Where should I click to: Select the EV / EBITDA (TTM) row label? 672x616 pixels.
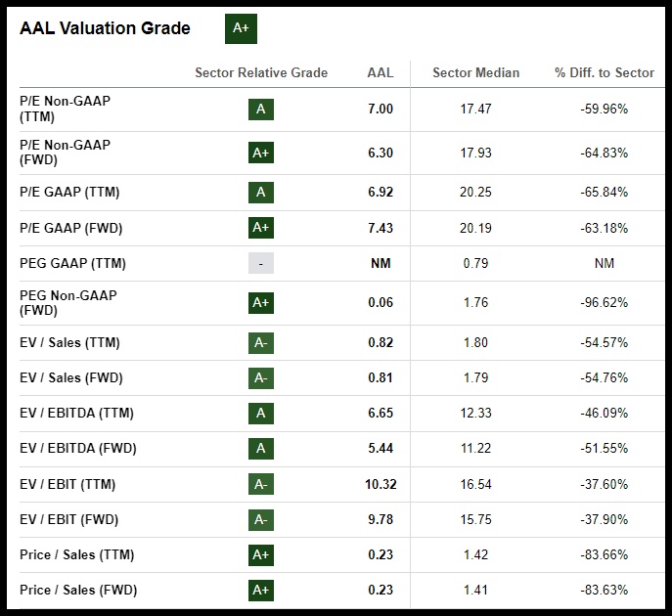(76, 414)
